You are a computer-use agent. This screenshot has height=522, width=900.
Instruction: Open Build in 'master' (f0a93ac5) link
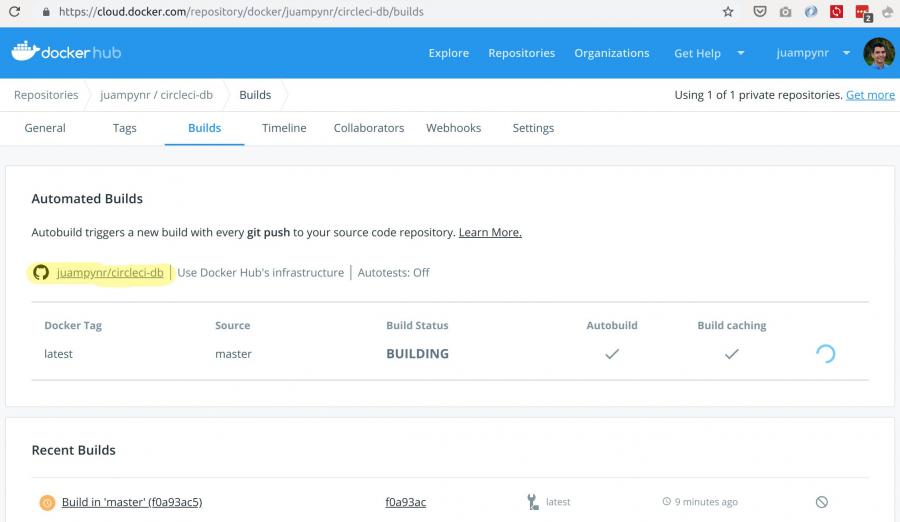[132, 502]
